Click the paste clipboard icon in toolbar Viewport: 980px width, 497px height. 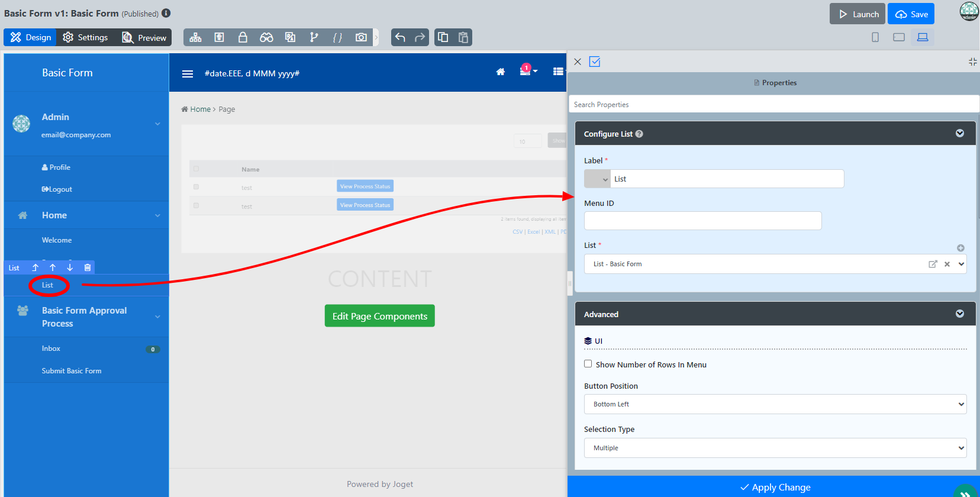pyautogui.click(x=463, y=37)
